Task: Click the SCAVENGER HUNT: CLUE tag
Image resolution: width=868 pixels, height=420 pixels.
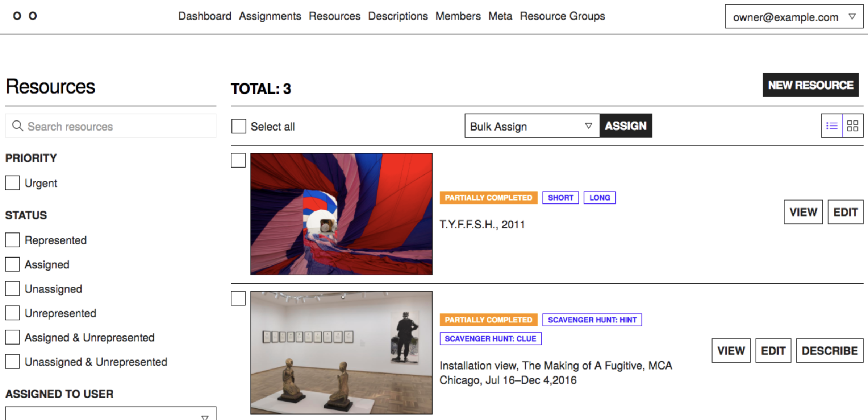Action: 491,339
